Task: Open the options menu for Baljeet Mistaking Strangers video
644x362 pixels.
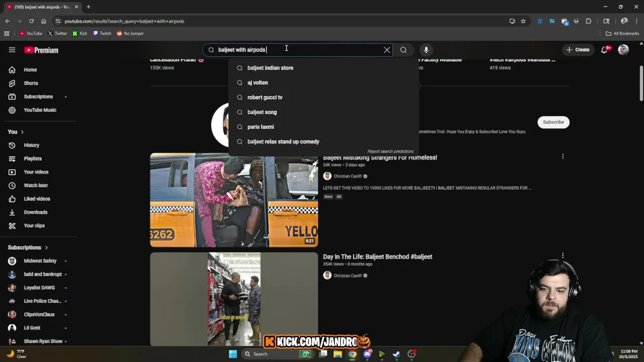Action: [562, 156]
